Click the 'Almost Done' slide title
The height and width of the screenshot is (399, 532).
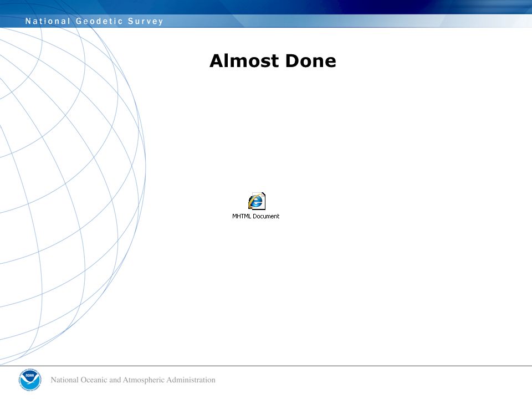point(273,61)
